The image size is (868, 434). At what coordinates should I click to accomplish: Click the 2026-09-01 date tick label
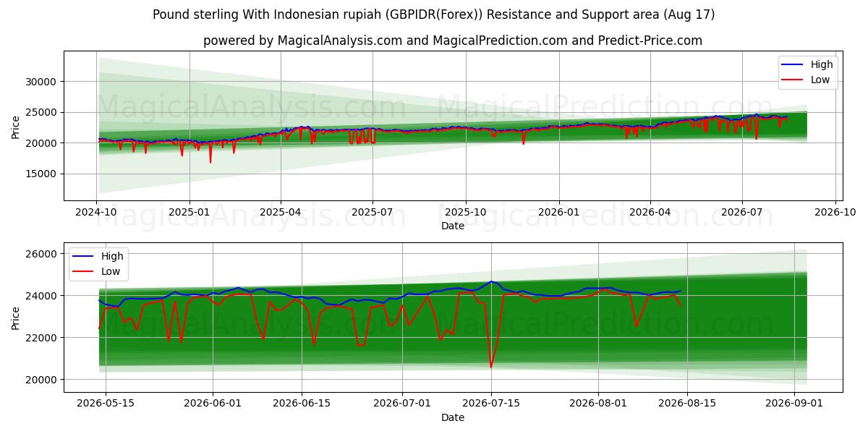[794, 404]
